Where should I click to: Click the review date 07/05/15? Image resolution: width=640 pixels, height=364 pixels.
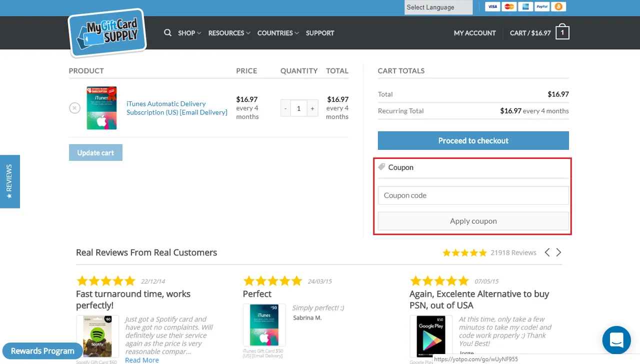(486, 282)
